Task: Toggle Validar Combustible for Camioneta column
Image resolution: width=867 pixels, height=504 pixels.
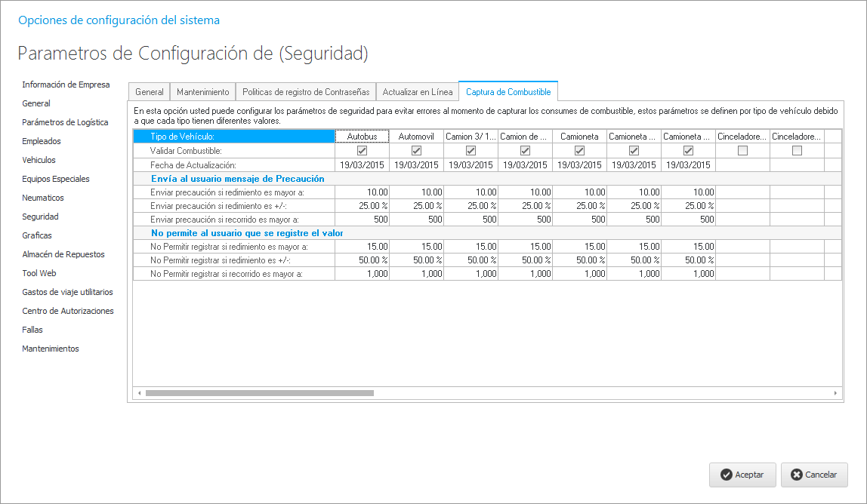Action: 579,151
